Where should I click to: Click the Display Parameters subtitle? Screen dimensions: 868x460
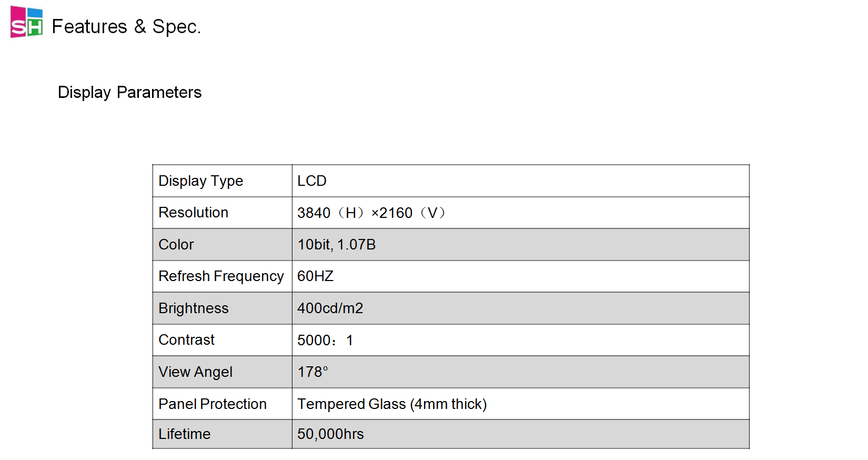129,92
